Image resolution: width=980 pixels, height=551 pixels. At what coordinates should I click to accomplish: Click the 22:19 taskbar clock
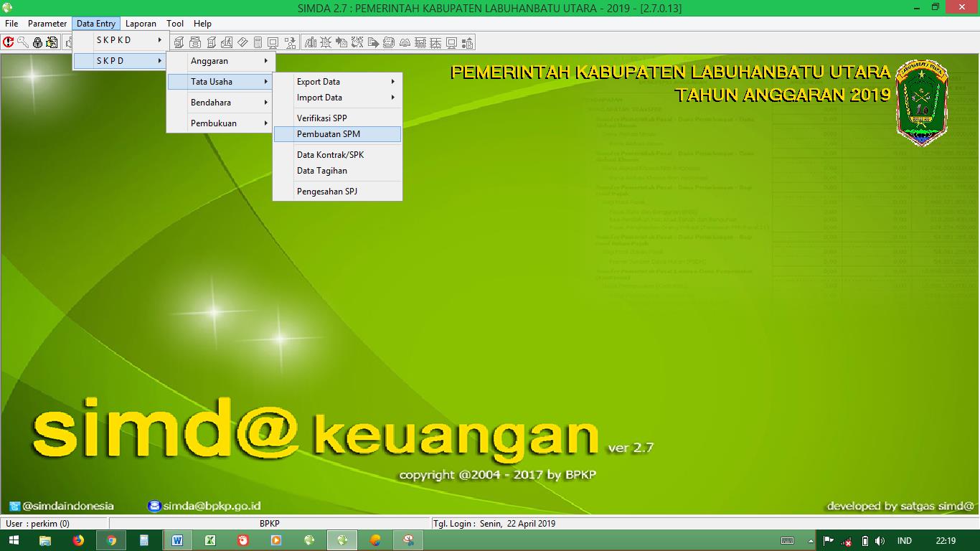coord(946,541)
